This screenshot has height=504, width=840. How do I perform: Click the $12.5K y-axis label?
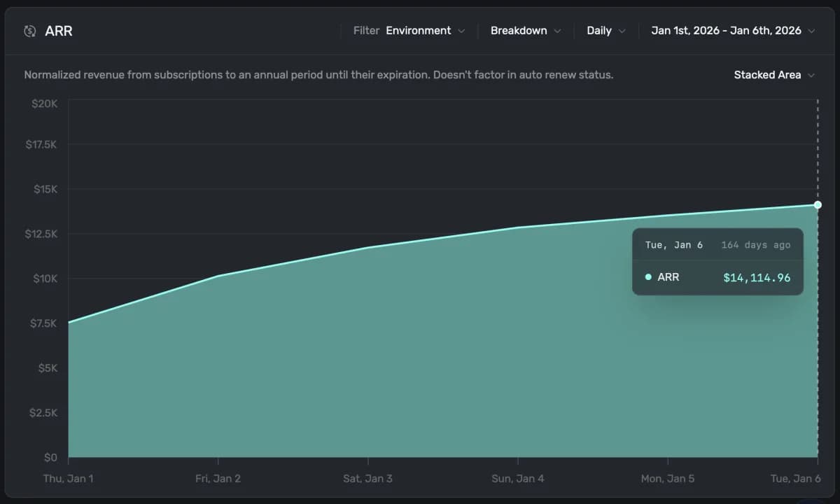[41, 234]
